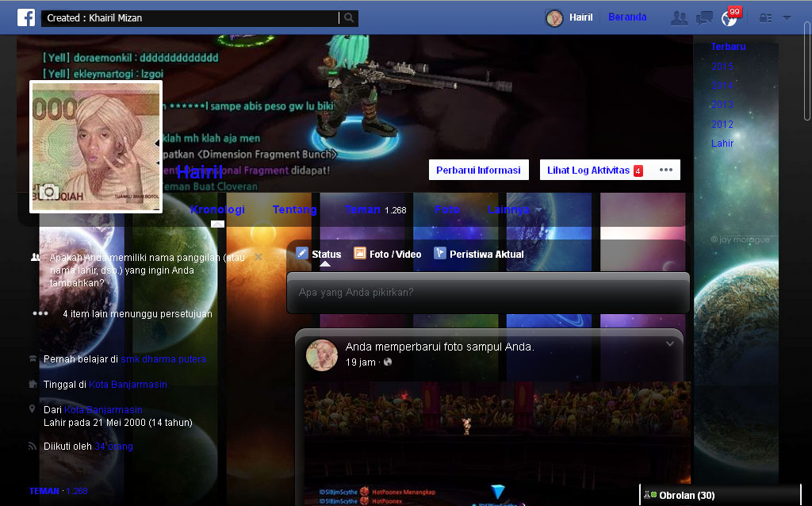
Task: Click the Hairil avatar in top bar
Action: coord(554,17)
